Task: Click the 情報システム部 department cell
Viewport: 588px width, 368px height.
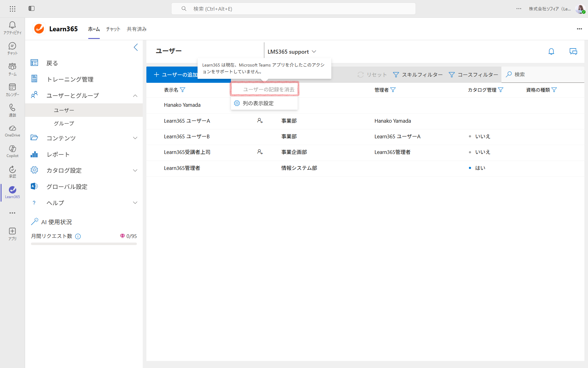Action: coord(299,168)
